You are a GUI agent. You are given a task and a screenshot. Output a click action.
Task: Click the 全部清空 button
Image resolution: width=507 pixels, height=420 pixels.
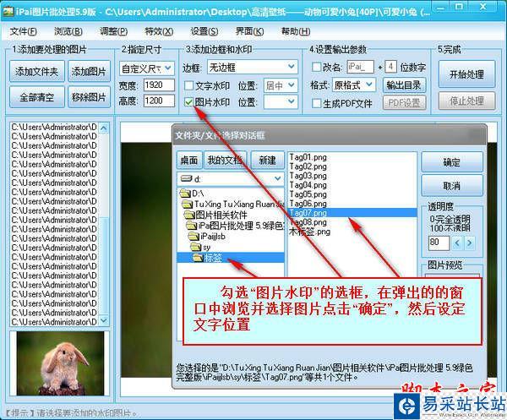(x=37, y=97)
